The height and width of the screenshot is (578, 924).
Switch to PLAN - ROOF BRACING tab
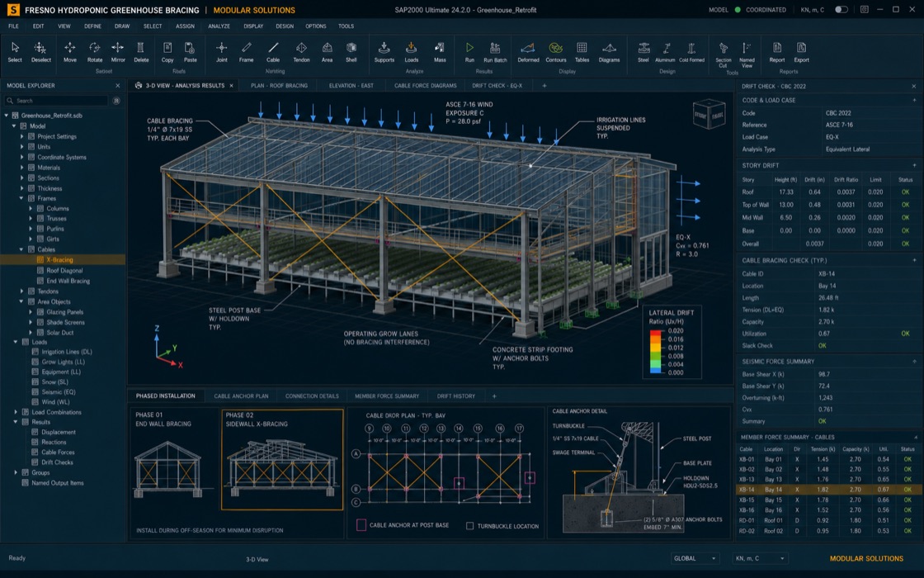point(280,86)
